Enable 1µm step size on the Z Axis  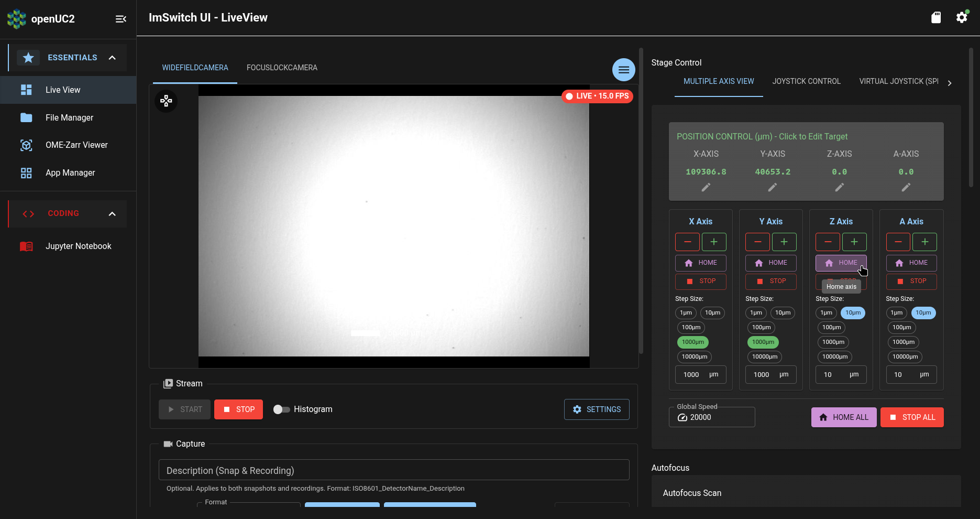826,312
